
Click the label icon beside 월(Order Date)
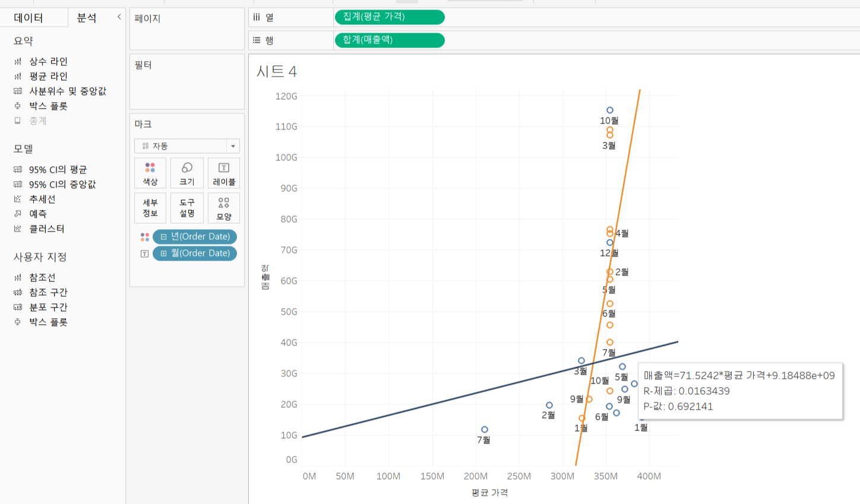coord(144,253)
